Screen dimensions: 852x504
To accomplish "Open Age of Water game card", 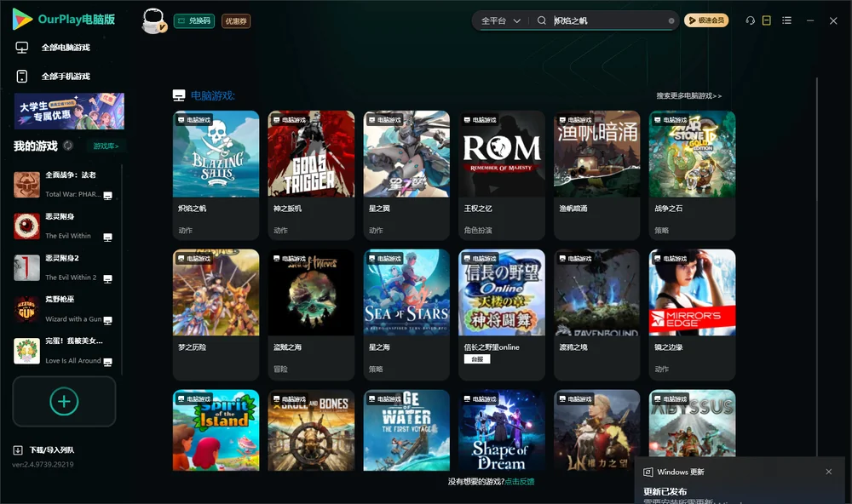I will (406, 430).
